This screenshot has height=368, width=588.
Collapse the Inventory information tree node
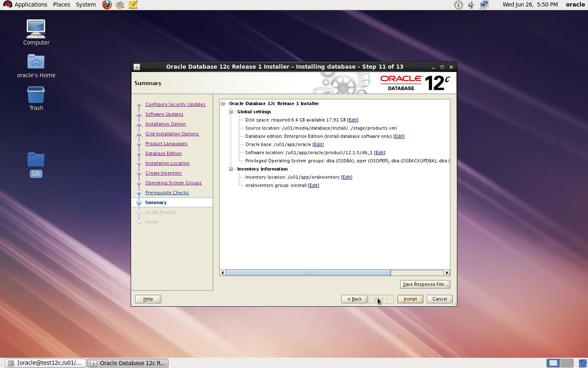(x=231, y=169)
